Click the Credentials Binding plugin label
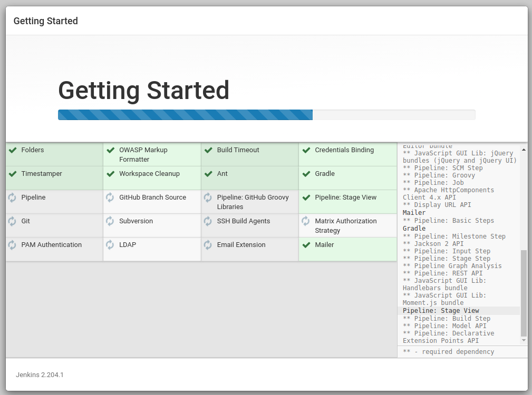Screen dimensions: 532x395 coord(344,150)
